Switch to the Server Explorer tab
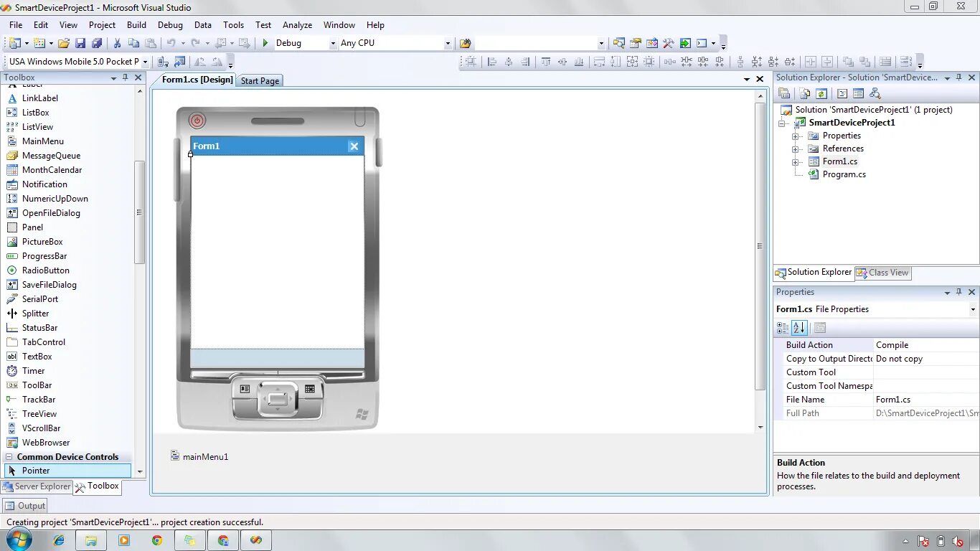The image size is (980, 551). [37, 486]
